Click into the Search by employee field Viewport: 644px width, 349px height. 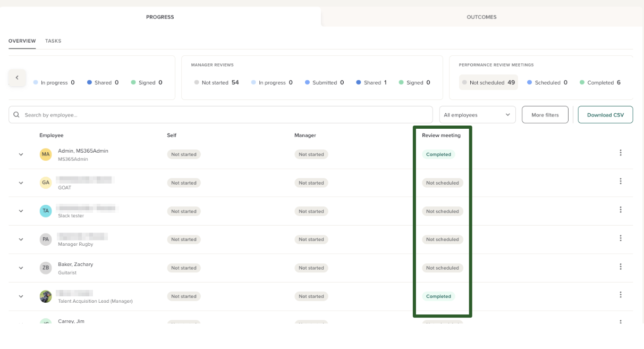(223, 115)
